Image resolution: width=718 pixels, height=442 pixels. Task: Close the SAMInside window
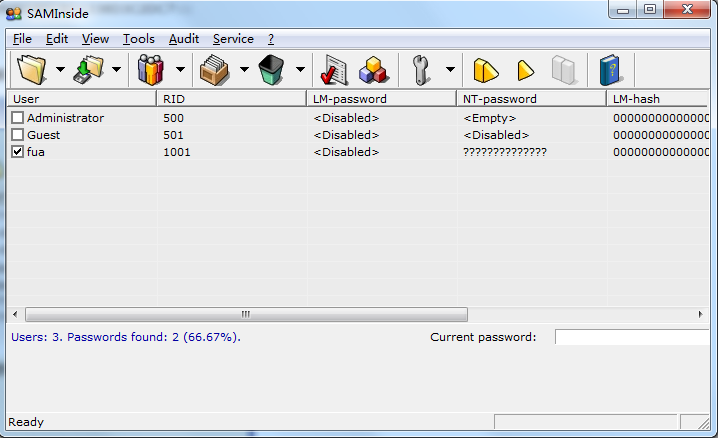point(687,10)
